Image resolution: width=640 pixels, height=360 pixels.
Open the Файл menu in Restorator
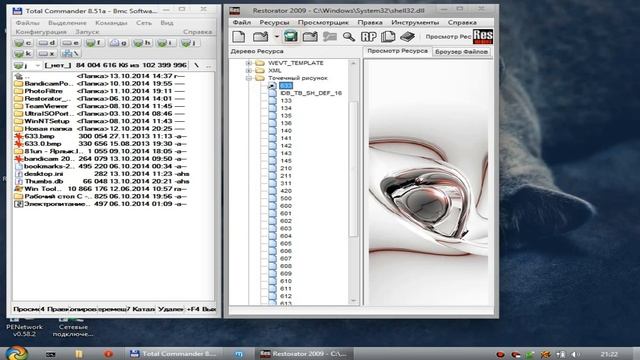[242, 22]
